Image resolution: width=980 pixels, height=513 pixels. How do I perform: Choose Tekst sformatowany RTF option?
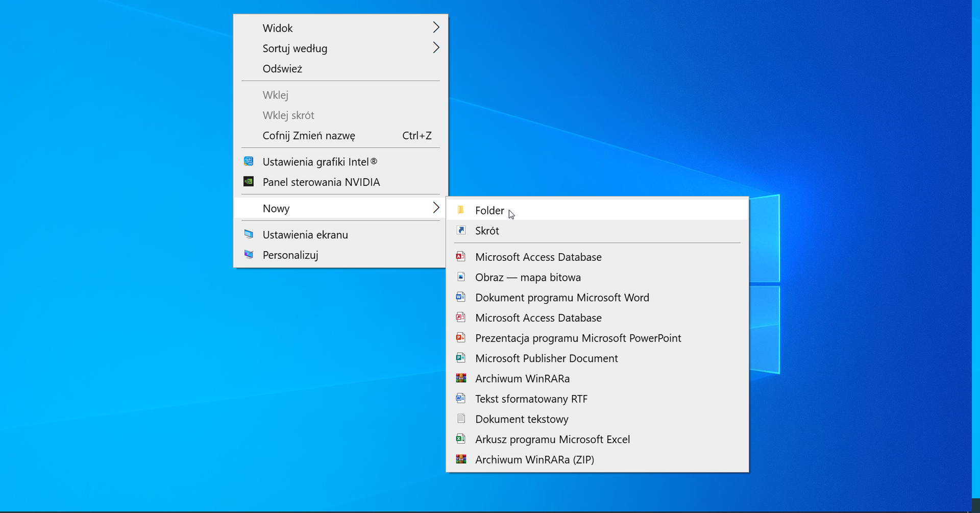(531, 399)
